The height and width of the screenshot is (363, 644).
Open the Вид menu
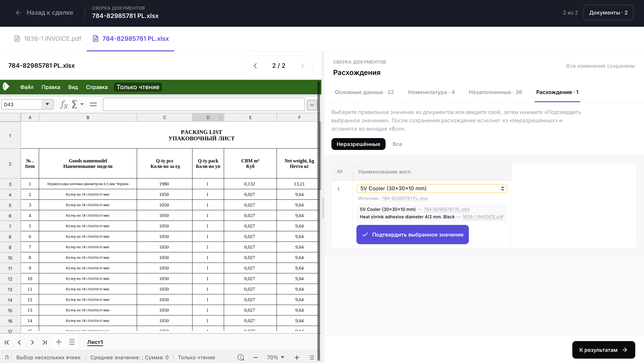(73, 87)
